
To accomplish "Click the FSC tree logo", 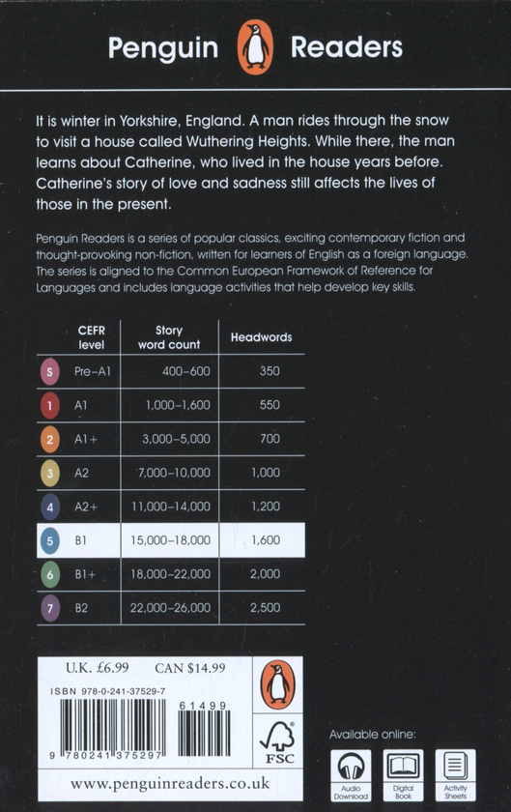I will click(x=279, y=742).
